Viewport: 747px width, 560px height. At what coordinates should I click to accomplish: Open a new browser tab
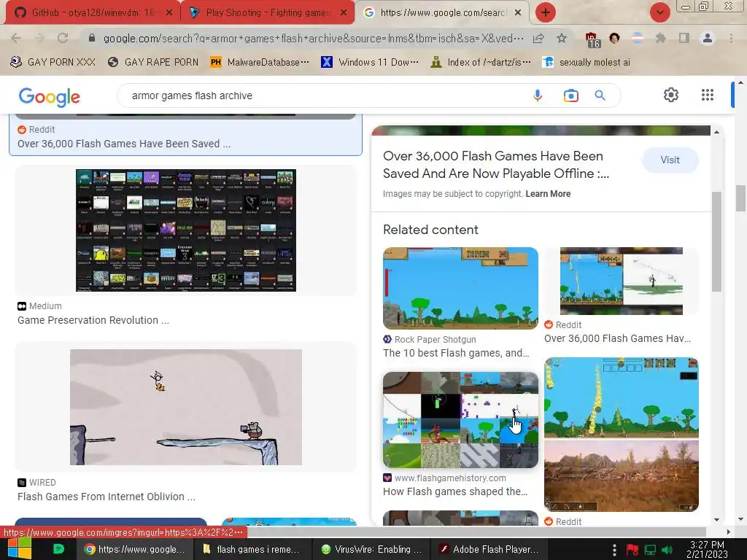coord(546,12)
